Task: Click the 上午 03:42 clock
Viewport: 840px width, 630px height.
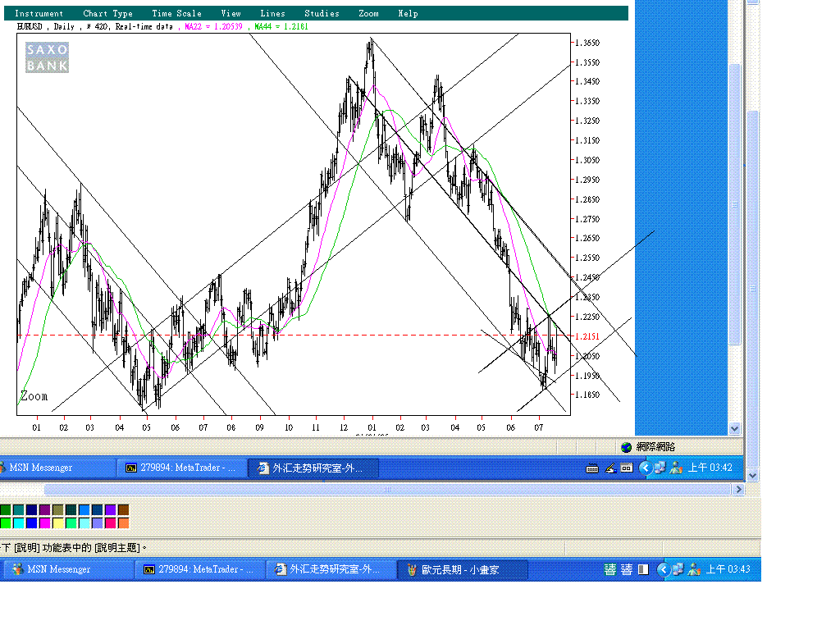Action: pyautogui.click(x=710, y=468)
